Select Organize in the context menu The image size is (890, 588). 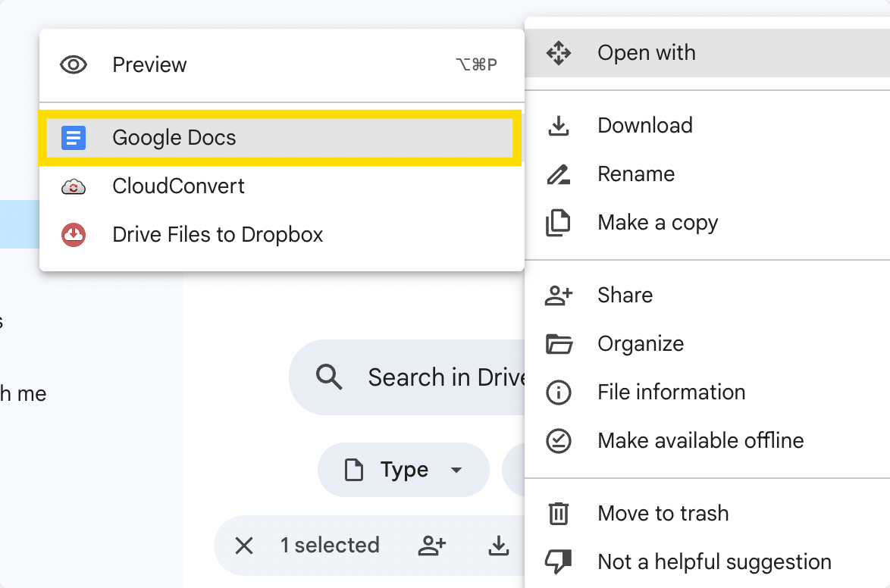tap(707, 344)
